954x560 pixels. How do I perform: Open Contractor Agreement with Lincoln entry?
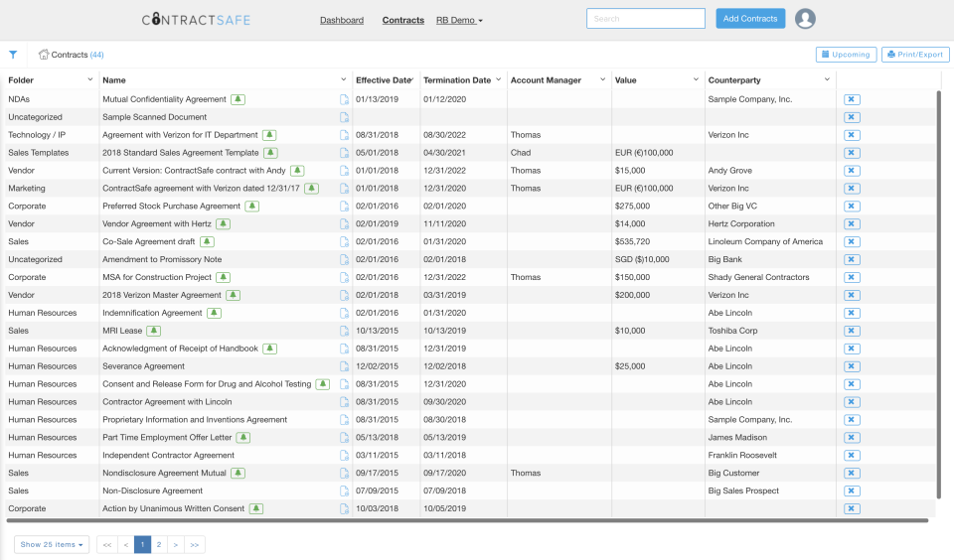click(x=167, y=402)
